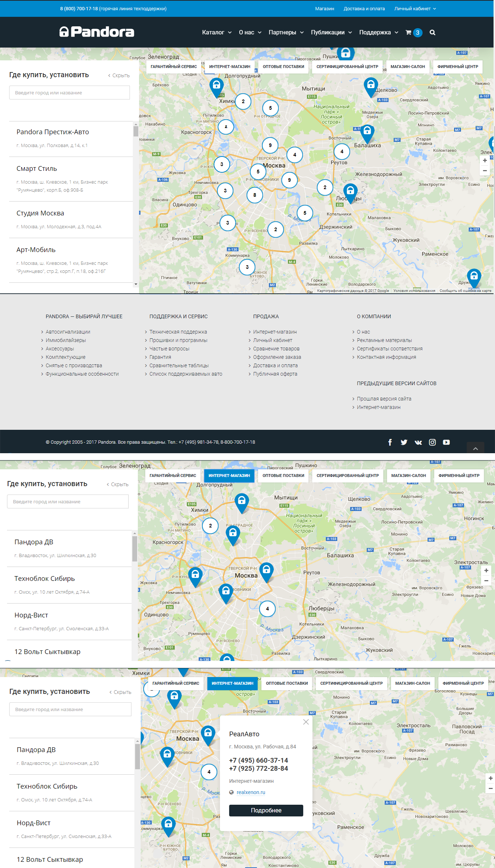Collapse top sidebar via Скрыть
The height and width of the screenshot is (868, 495).
pyautogui.click(x=119, y=75)
